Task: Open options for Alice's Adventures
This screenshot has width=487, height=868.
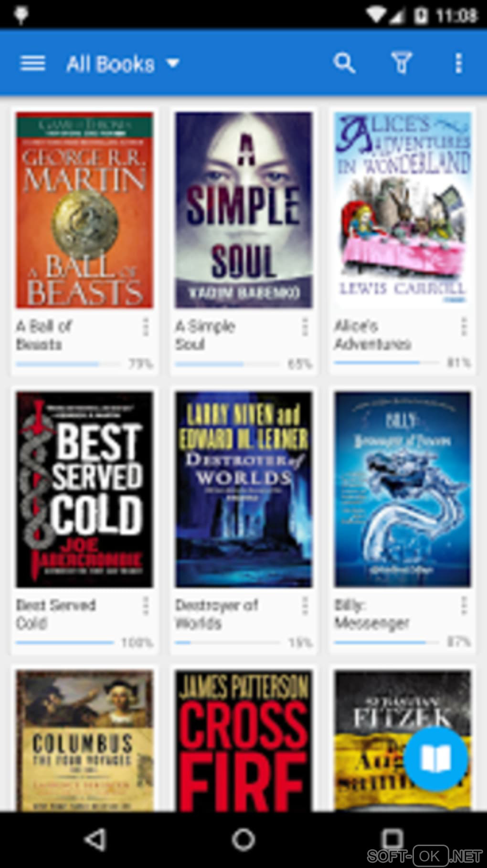Action: tap(464, 327)
